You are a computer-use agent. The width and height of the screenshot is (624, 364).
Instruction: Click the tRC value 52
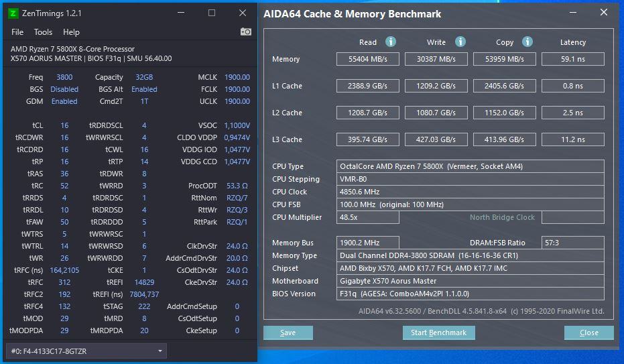[64, 186]
